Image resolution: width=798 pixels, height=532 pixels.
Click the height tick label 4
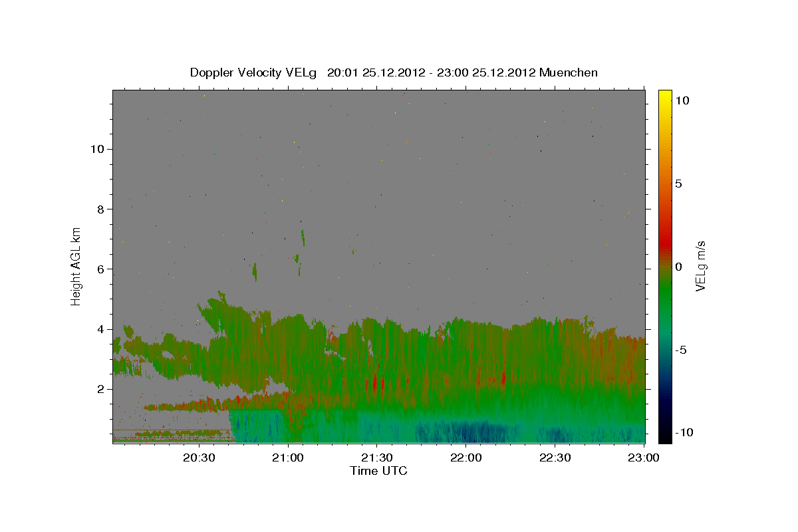(x=100, y=329)
